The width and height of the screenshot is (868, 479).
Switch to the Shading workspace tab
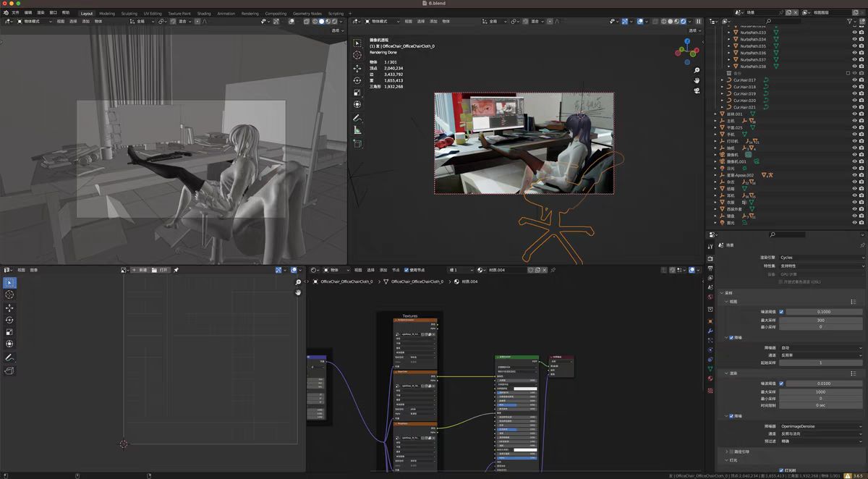[x=204, y=13]
